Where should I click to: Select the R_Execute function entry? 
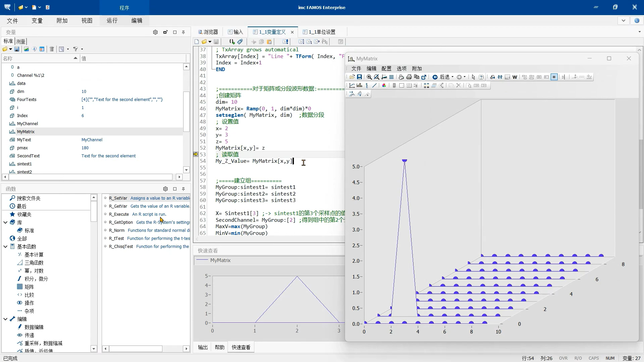pyautogui.click(x=119, y=214)
